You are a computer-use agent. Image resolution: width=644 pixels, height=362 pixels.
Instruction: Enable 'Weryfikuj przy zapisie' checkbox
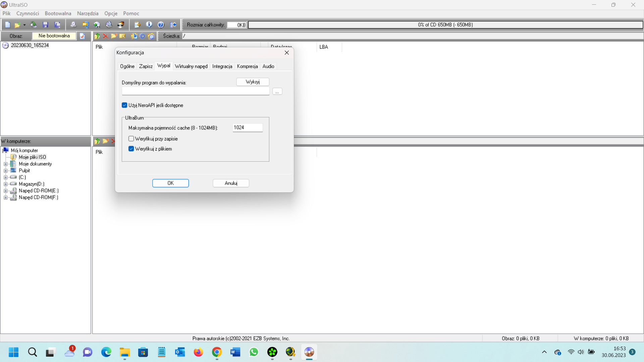tap(131, 139)
